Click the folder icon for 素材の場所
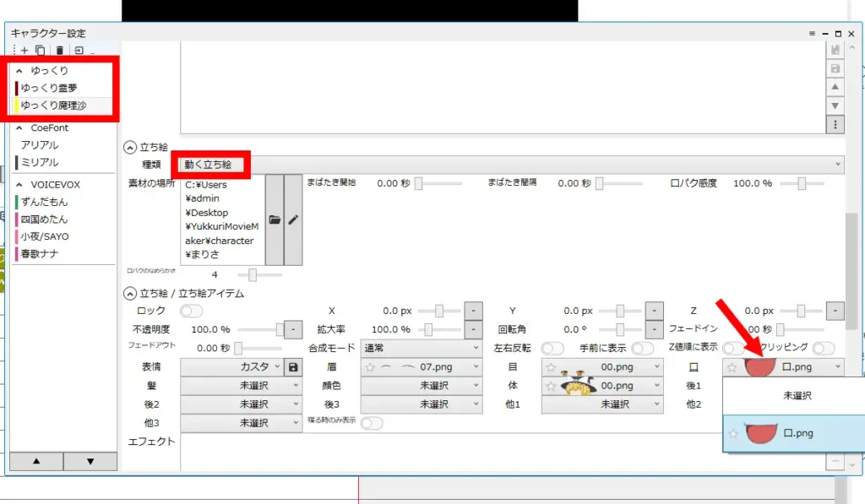This screenshot has width=865, height=504. pos(275,218)
